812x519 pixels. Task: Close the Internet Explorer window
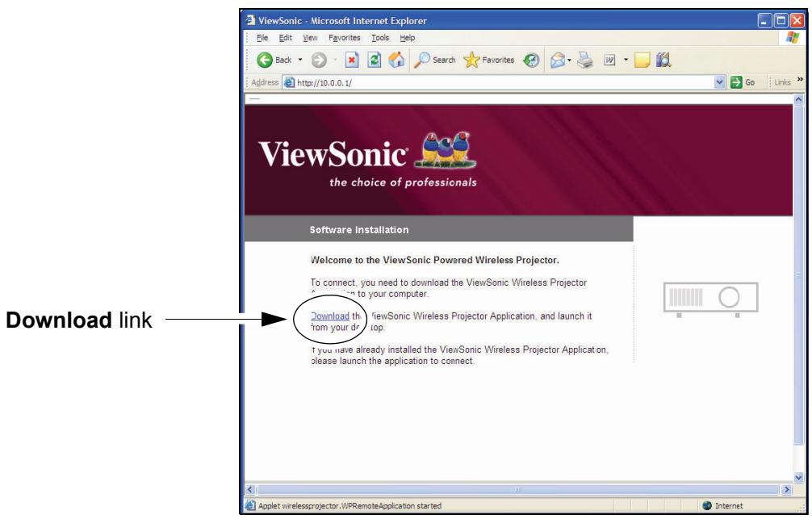[x=797, y=21]
